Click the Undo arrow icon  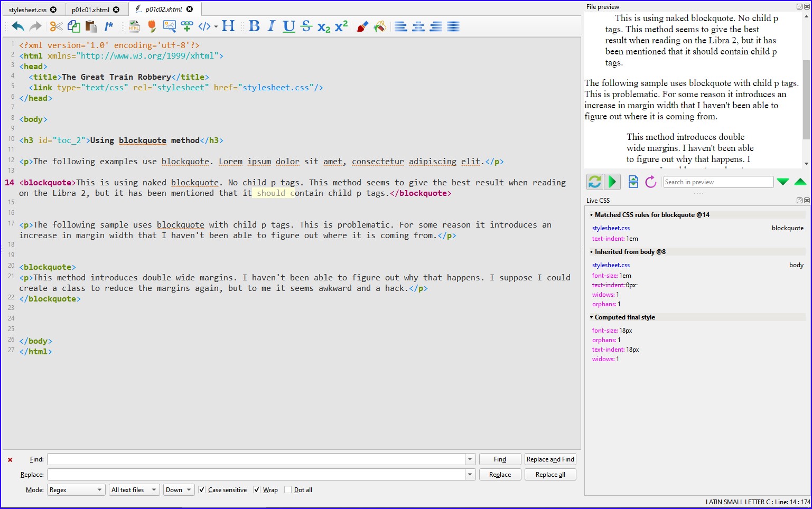point(17,26)
